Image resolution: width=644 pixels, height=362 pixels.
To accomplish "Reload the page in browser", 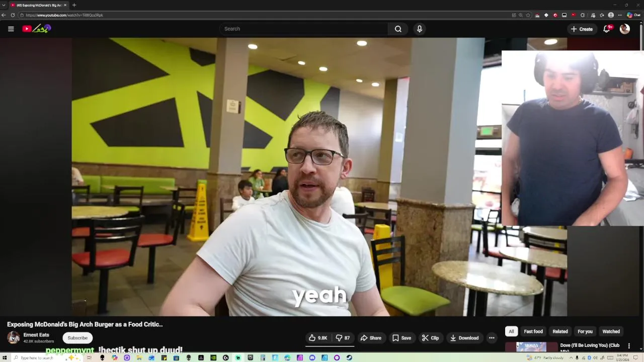I will click(x=13, y=15).
